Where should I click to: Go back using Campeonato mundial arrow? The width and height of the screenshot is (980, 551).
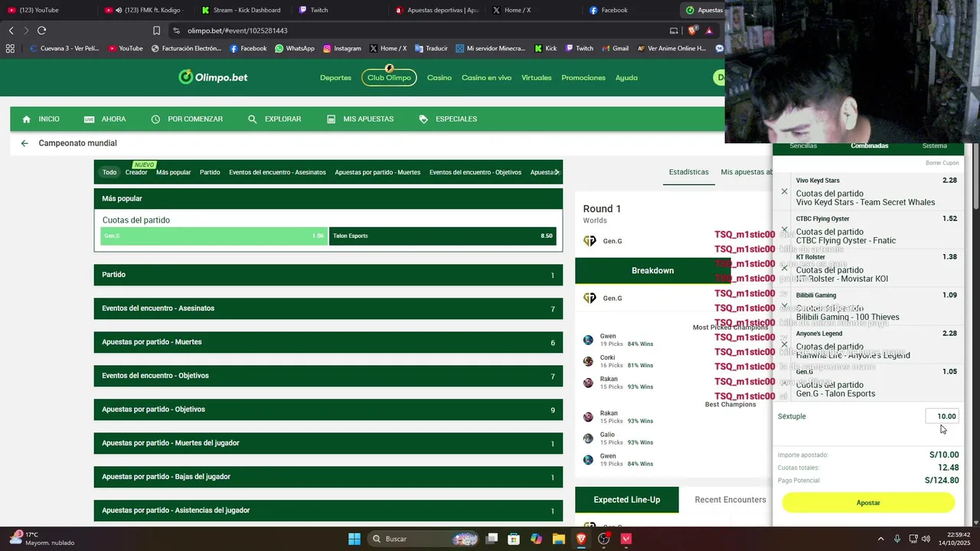tap(24, 143)
